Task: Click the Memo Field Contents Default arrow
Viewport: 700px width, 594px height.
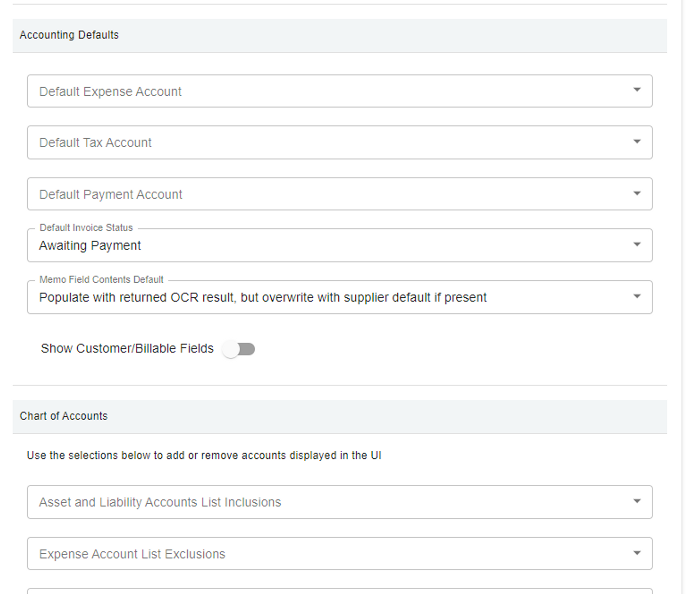Action: [x=637, y=296]
